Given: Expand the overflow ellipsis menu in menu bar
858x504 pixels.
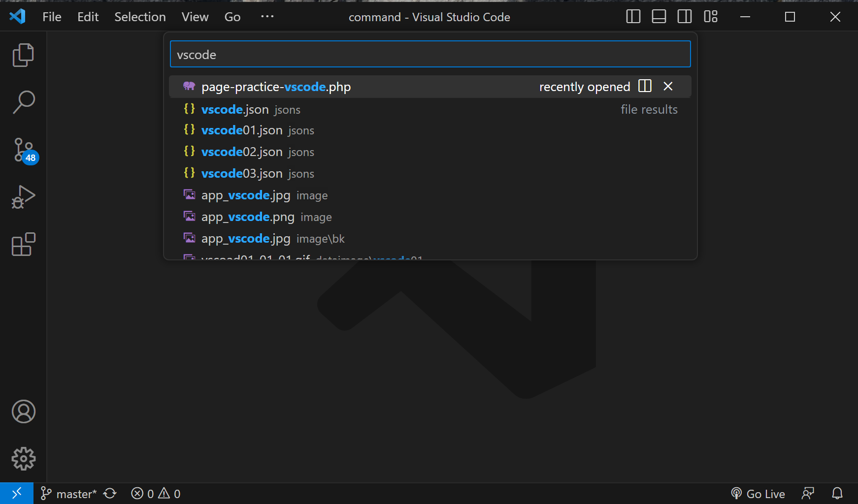Looking at the screenshot, I should [x=267, y=16].
